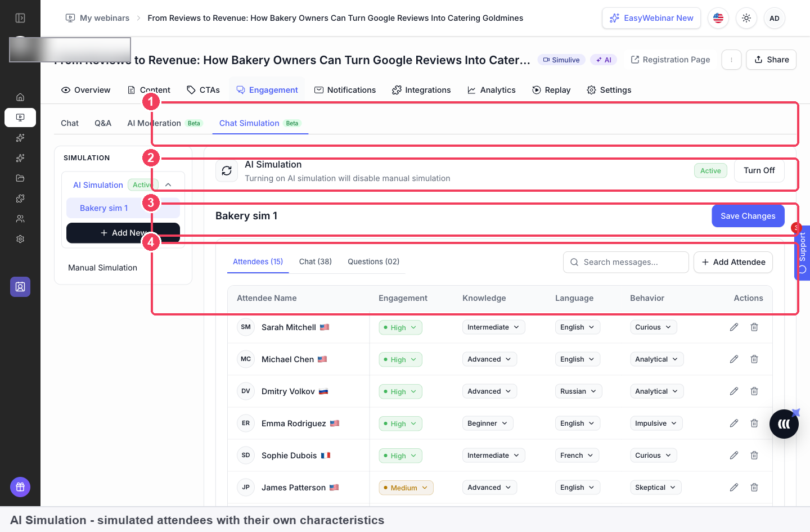
Task: Collapse the AI Simulation section chevron
Action: pyautogui.click(x=168, y=185)
